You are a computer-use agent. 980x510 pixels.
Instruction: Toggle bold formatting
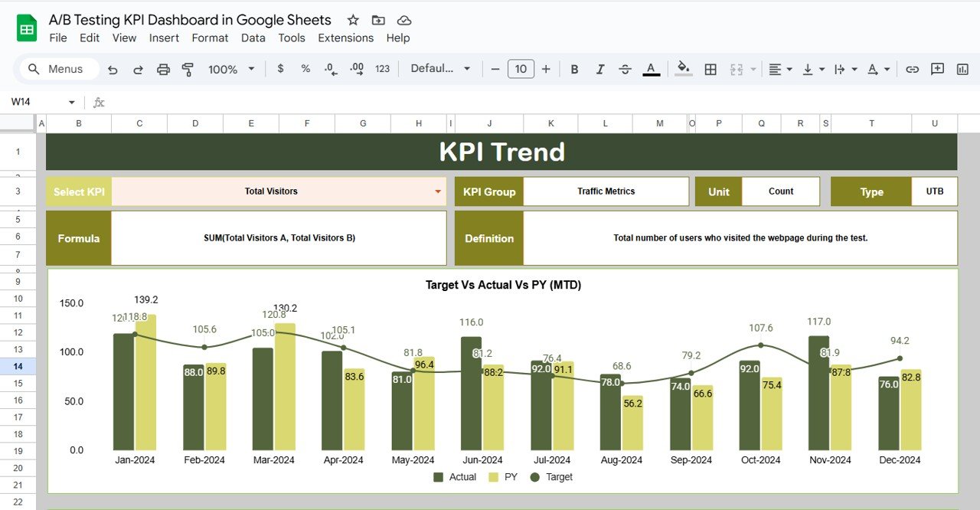(574, 68)
